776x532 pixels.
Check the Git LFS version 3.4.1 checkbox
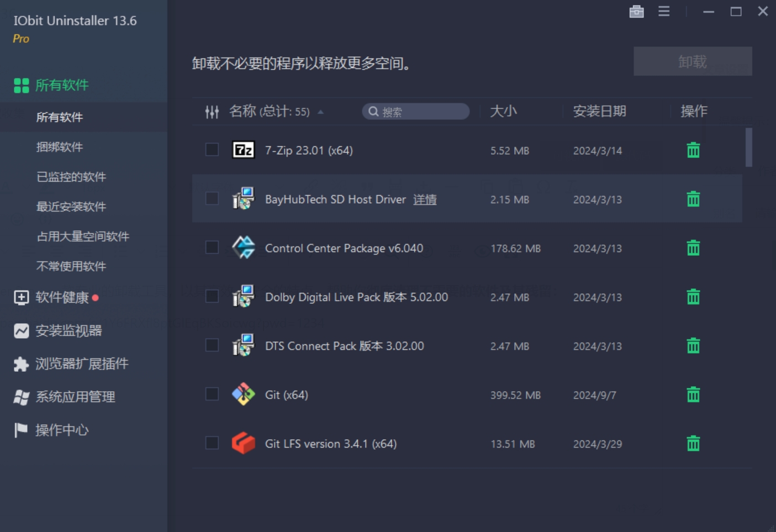(x=212, y=443)
